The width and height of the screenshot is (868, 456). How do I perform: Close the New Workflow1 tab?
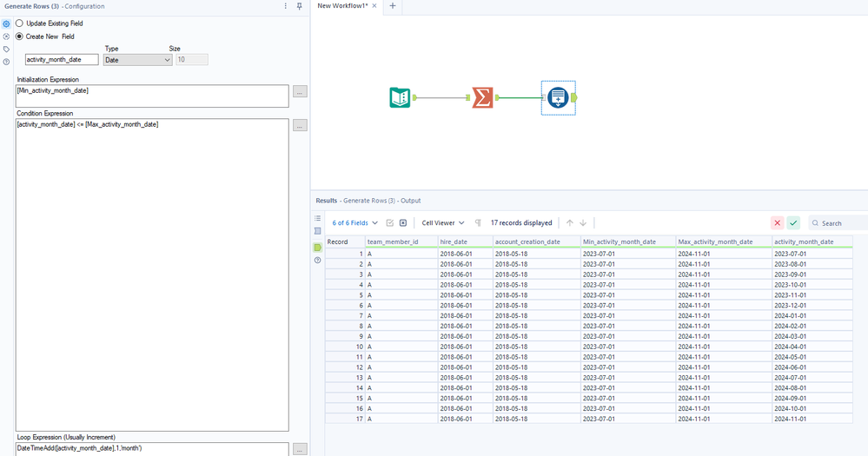374,5
